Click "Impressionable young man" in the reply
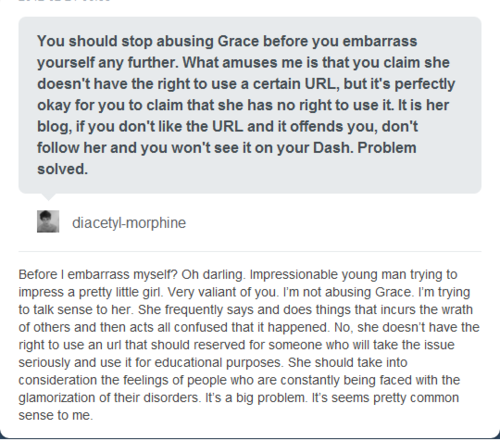The image size is (500, 441). (328, 275)
